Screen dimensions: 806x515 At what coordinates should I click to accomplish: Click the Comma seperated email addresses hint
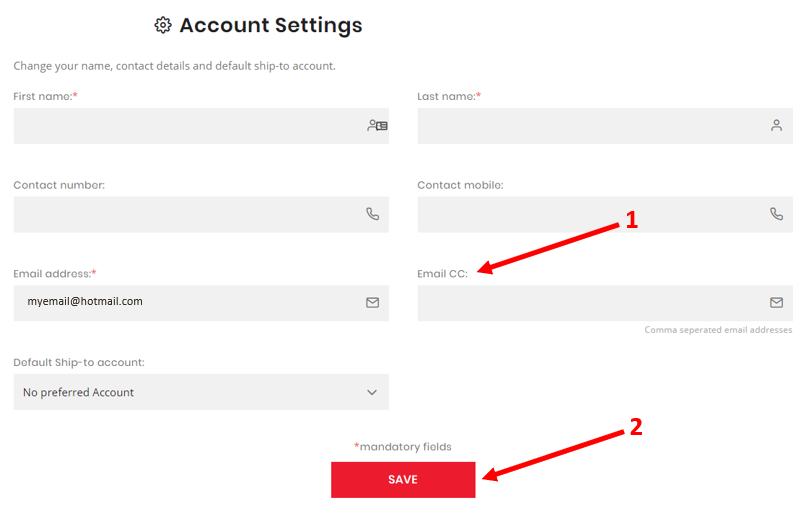[x=718, y=330]
